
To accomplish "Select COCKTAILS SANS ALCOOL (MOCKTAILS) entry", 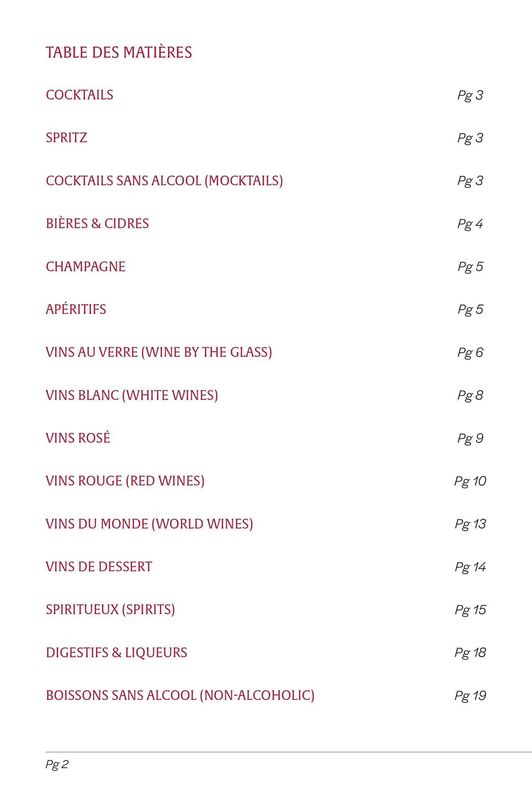I will click(164, 181).
